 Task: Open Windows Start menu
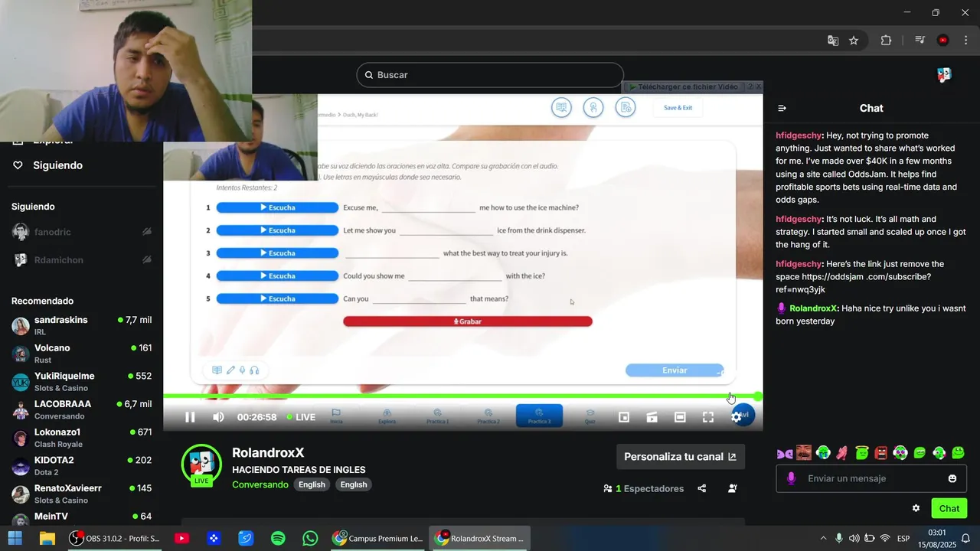click(x=15, y=538)
